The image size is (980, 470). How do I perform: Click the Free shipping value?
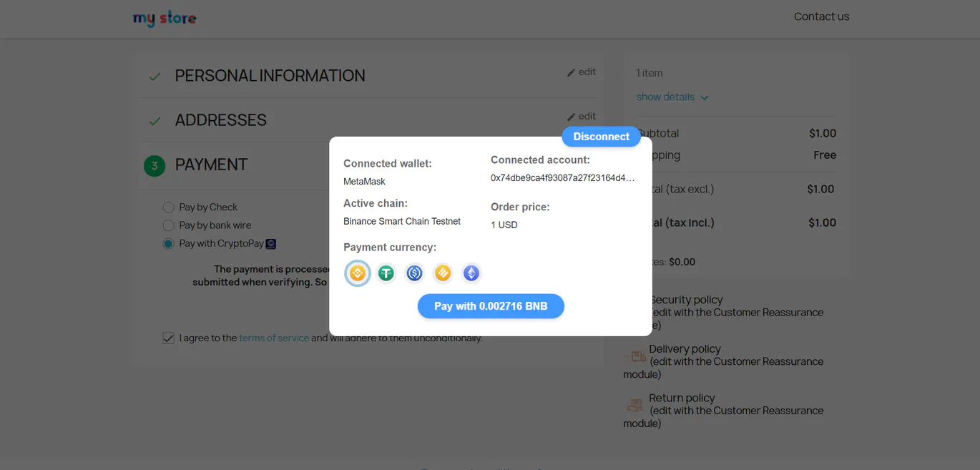click(x=825, y=155)
